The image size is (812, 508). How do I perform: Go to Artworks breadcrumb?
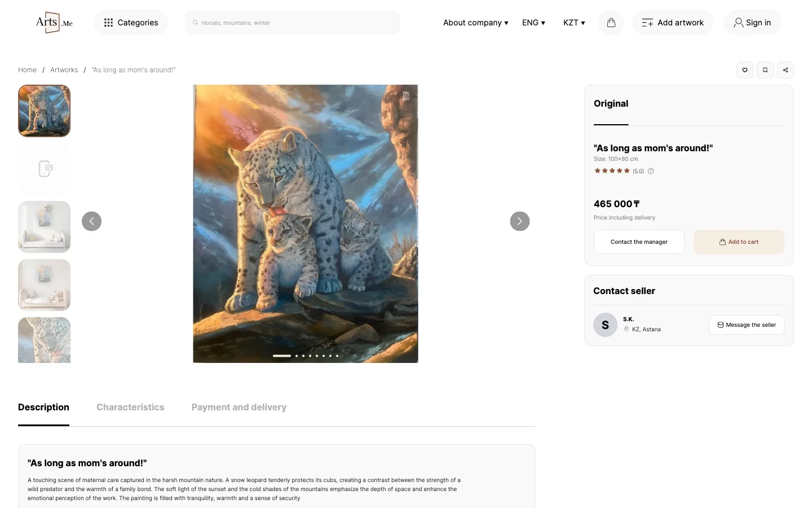tap(64, 70)
